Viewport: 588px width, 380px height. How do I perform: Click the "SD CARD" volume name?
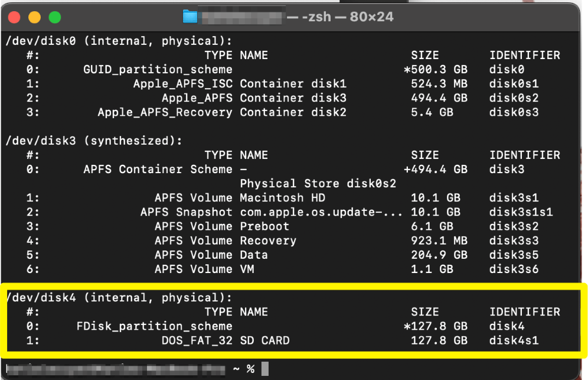coord(264,340)
